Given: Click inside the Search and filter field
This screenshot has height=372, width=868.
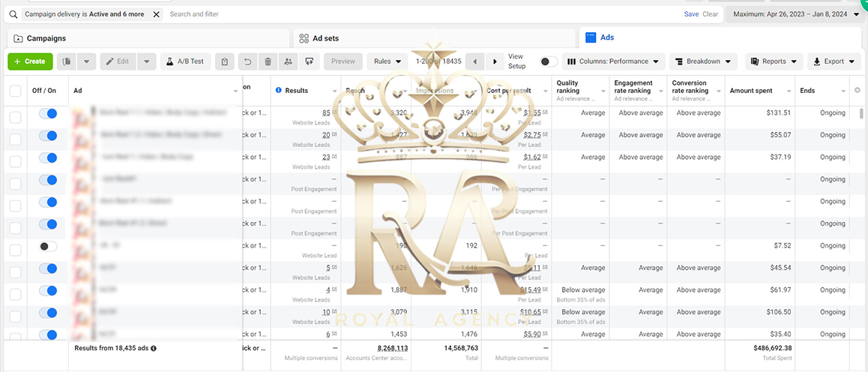Looking at the screenshot, I should 424,14.
